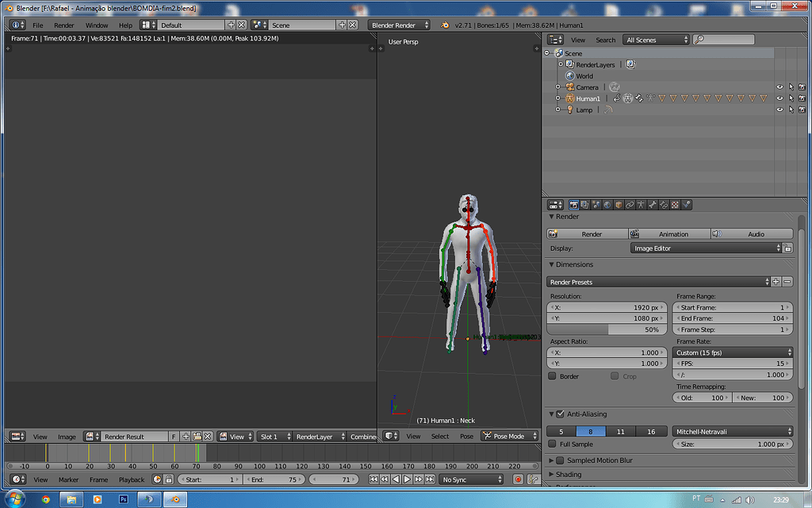This screenshot has width=812, height=508.
Task: Toggle Camera selectability cursor icon
Action: pos(791,87)
